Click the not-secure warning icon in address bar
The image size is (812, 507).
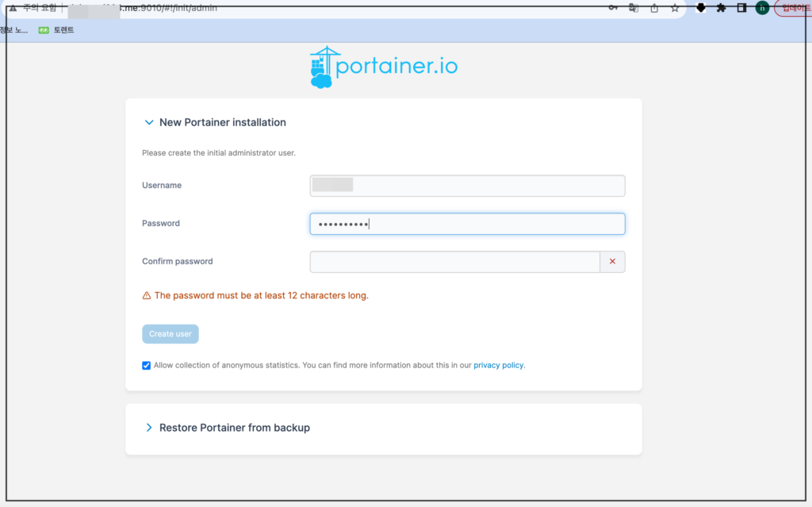(13, 8)
